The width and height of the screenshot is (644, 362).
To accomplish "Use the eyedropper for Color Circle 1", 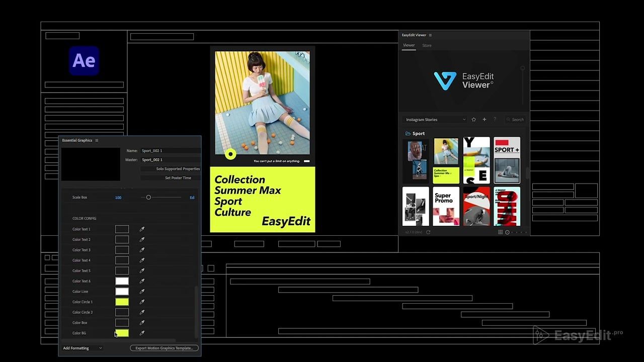I will click(142, 302).
